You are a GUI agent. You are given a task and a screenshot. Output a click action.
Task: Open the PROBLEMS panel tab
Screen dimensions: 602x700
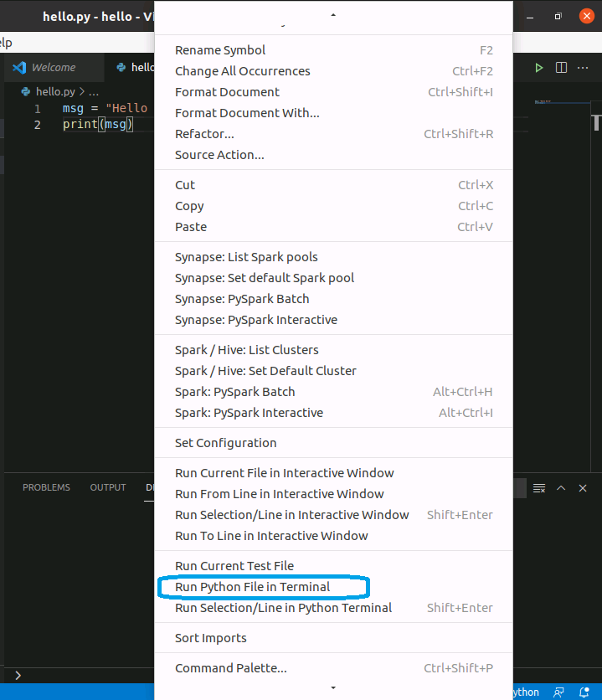(x=46, y=487)
